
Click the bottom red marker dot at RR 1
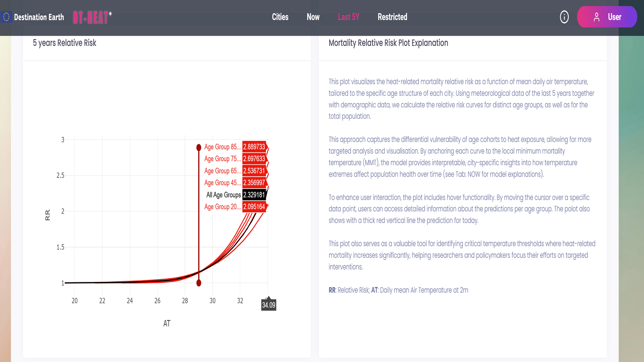[199, 283]
